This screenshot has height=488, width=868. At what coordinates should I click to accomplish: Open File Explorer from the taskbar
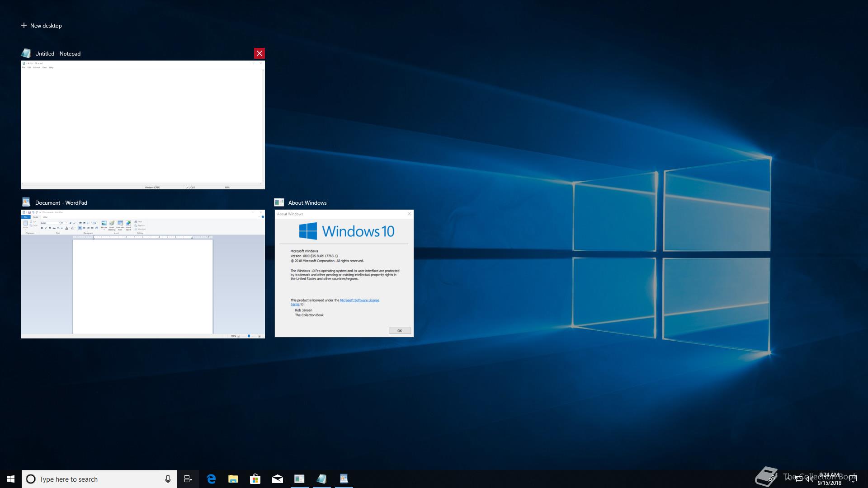233,479
